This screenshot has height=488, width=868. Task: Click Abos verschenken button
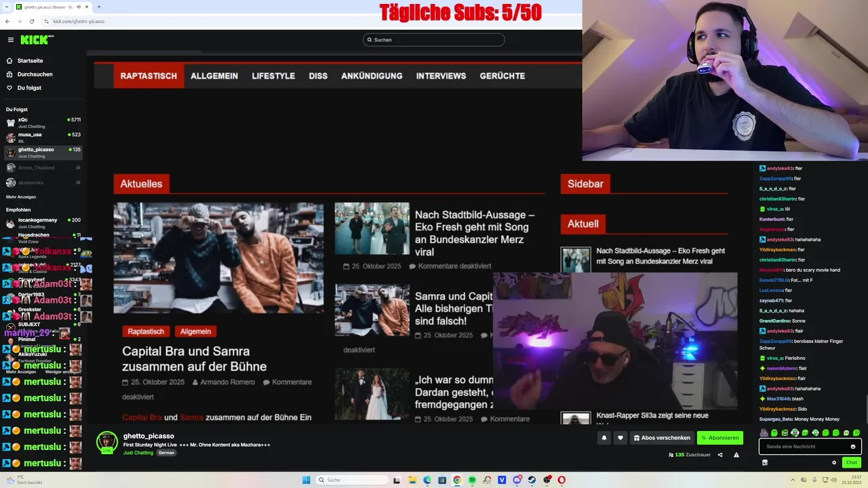click(x=662, y=438)
